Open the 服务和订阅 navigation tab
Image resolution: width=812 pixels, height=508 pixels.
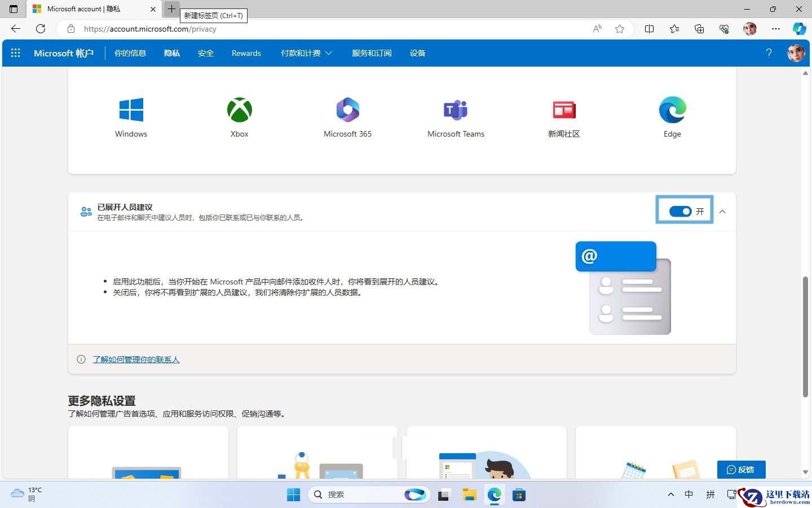(x=372, y=53)
